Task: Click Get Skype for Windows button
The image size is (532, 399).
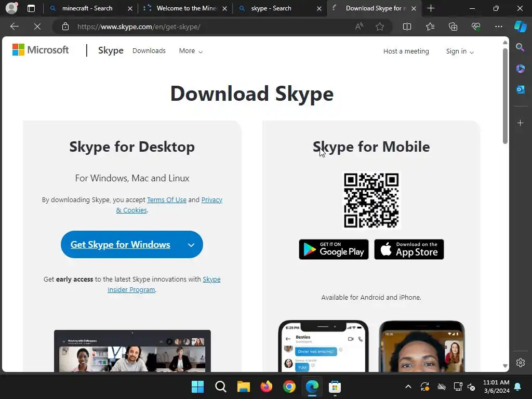Action: tap(121, 245)
